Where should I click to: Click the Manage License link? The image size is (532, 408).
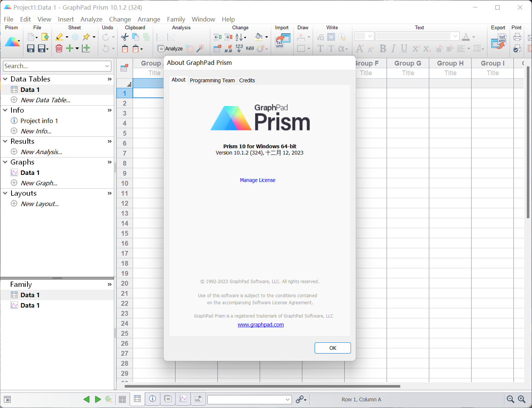pyautogui.click(x=257, y=180)
